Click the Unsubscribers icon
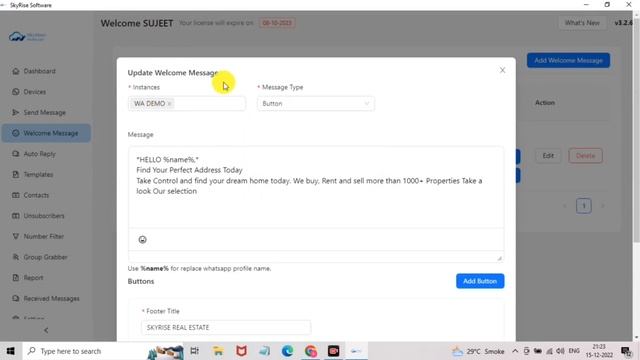Viewport: 640px width, 360px height. (x=16, y=216)
